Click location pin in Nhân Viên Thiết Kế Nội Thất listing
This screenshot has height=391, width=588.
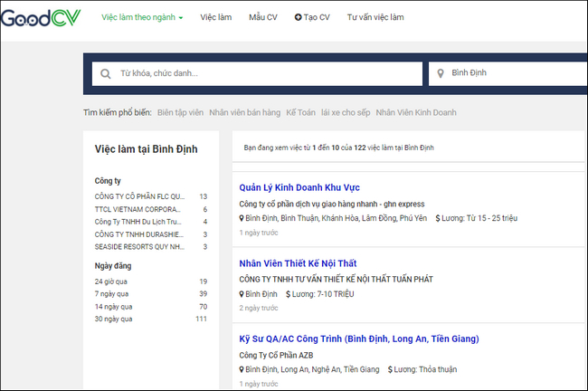pyautogui.click(x=242, y=294)
